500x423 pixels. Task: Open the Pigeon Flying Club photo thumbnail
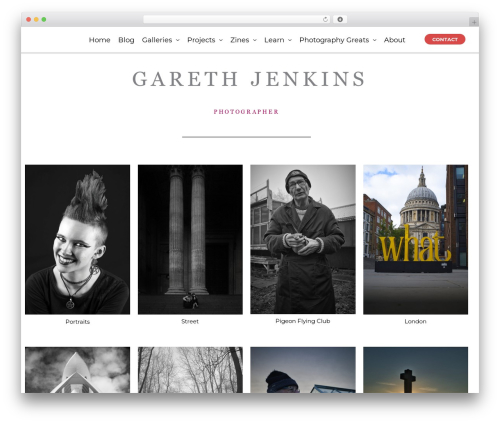tap(303, 239)
